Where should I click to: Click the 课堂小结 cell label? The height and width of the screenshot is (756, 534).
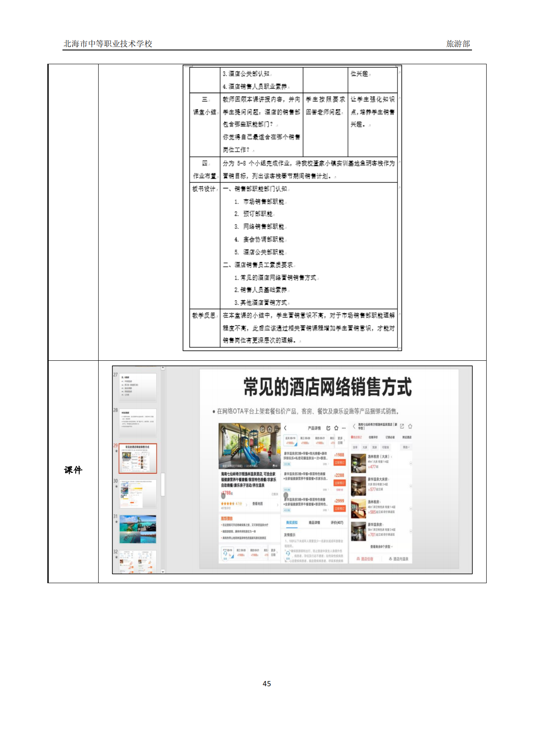click(205, 112)
